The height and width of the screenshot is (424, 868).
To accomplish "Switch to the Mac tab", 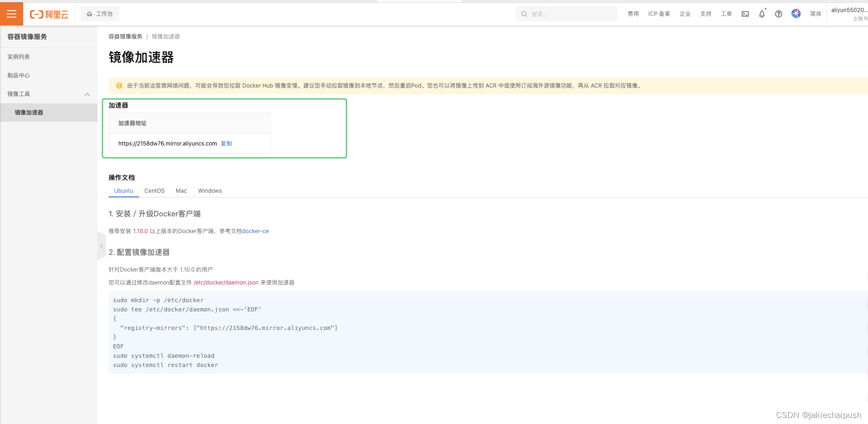I will coord(181,191).
